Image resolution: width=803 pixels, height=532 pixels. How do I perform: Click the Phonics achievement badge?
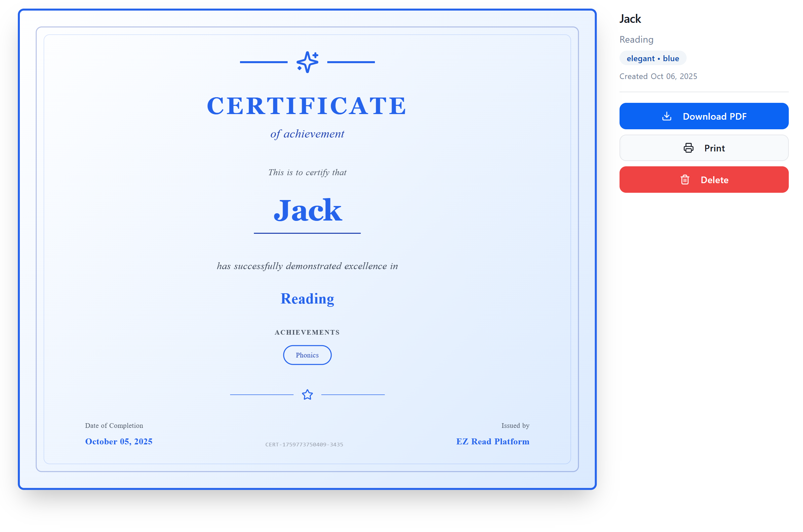307,355
